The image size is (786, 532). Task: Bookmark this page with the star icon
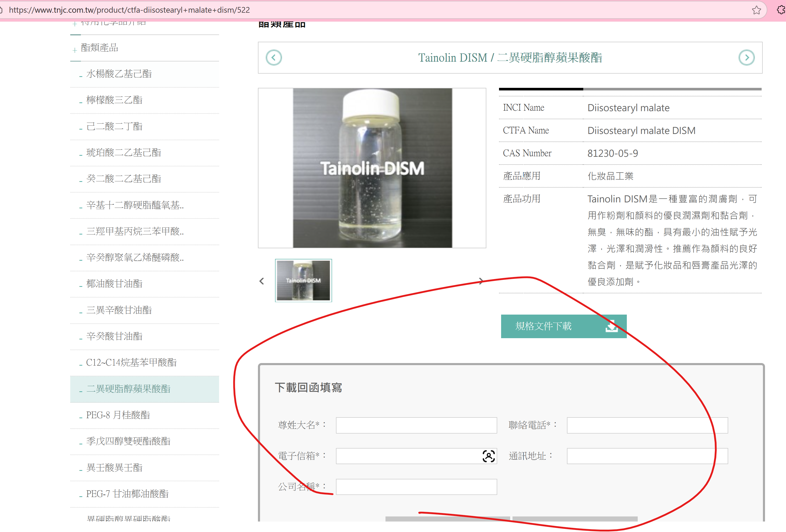[756, 10]
